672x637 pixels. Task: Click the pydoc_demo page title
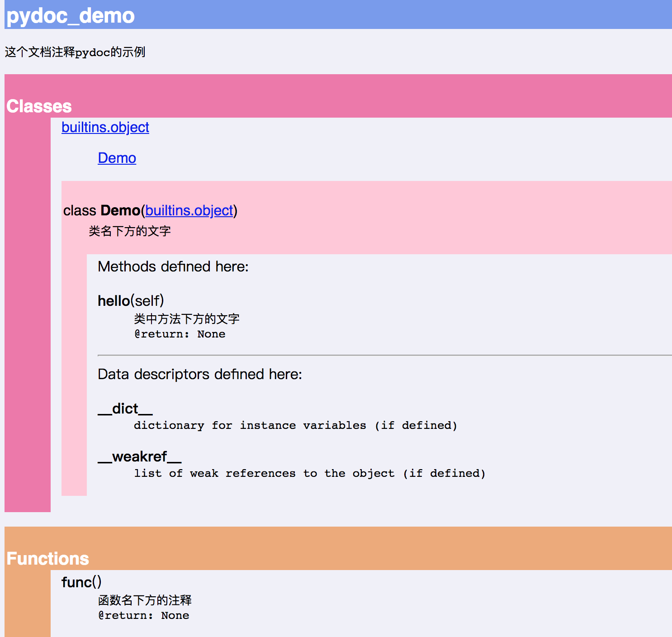coord(71,16)
